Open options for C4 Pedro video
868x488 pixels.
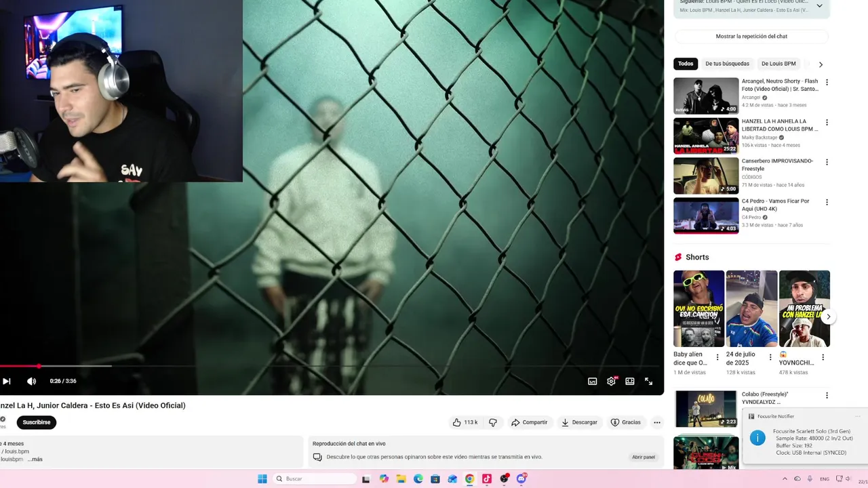826,202
